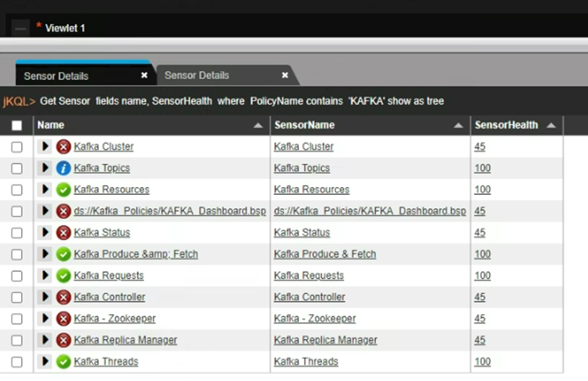Viewport: 588px width, 381px height.
Task: Click Kafka Cluster health value 45
Action: click(x=480, y=146)
